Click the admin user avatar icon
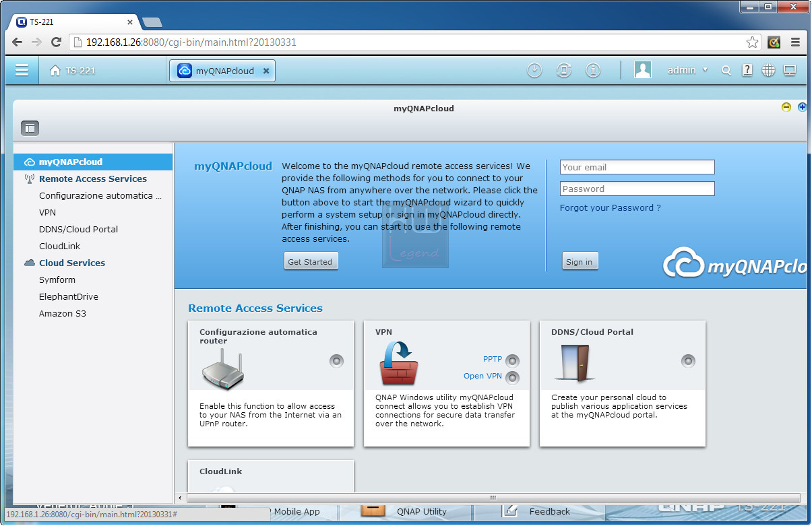 pyautogui.click(x=643, y=70)
